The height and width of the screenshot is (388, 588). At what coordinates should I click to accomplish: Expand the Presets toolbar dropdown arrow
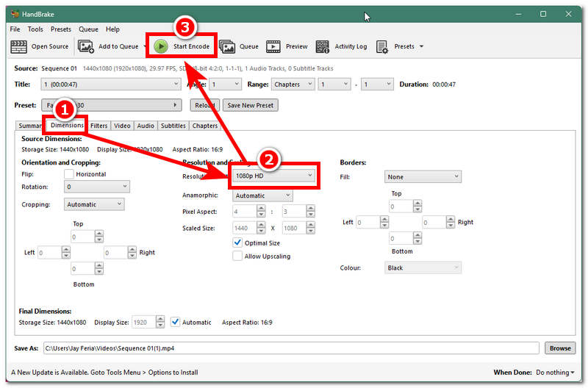coord(421,46)
